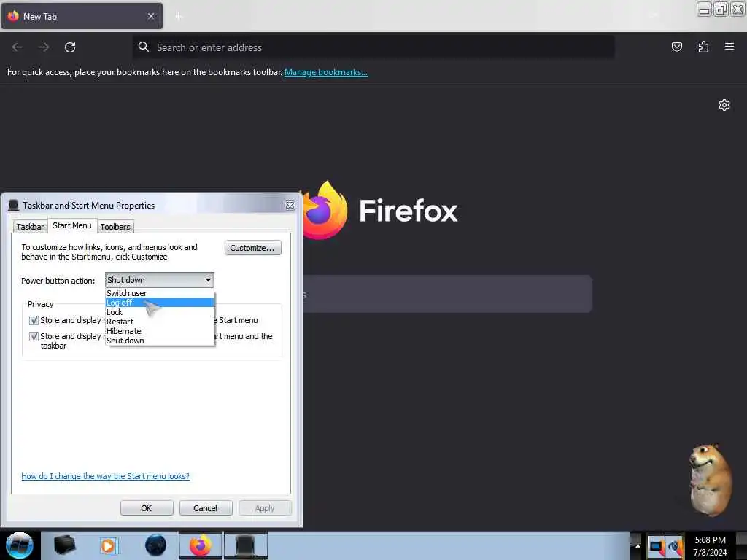This screenshot has height=560, width=747.
Task: Choose Log off from the dropdown list
Action: [160, 303]
